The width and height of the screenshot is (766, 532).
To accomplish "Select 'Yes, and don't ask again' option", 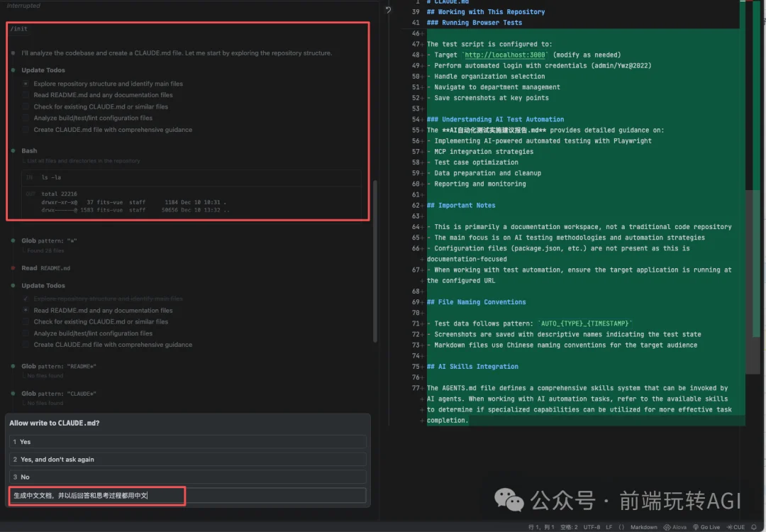I will pyautogui.click(x=188, y=459).
